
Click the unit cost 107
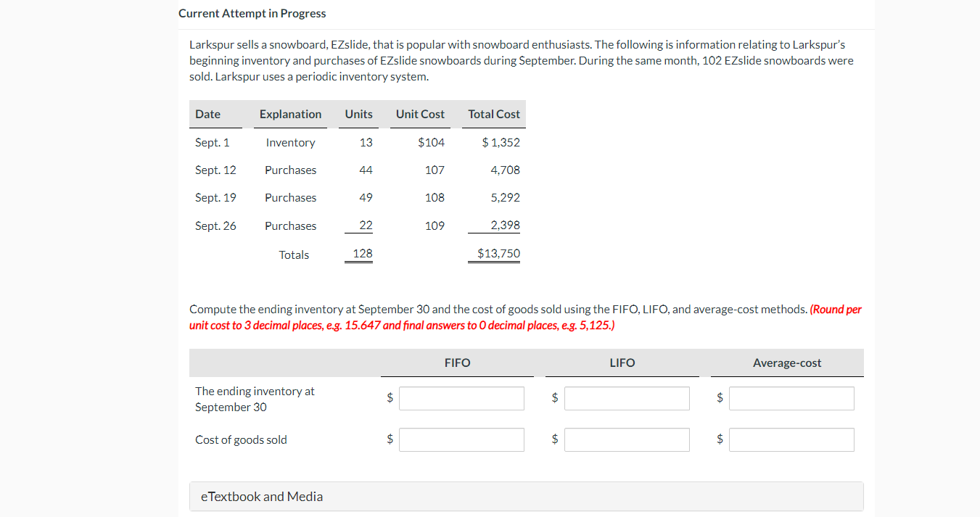click(x=435, y=170)
